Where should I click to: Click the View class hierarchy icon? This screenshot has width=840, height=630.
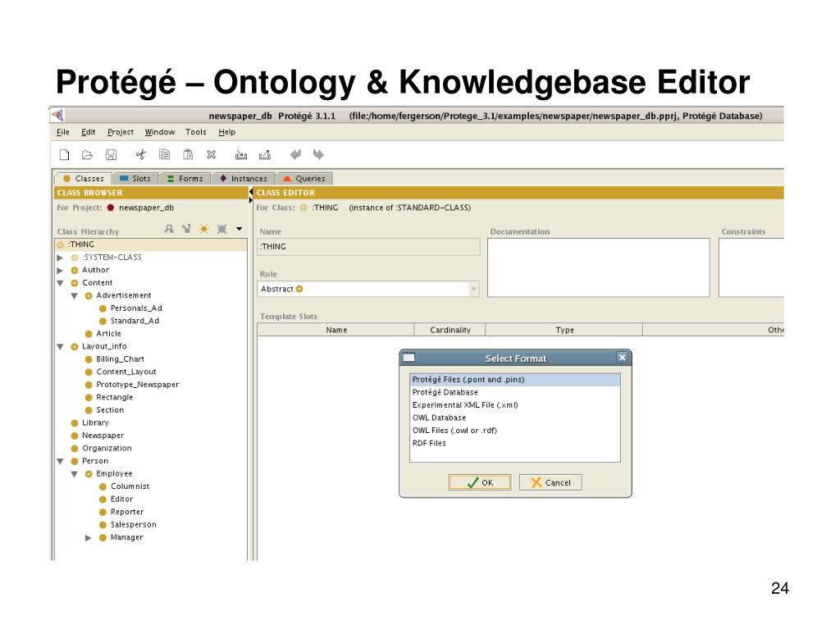tap(186, 229)
